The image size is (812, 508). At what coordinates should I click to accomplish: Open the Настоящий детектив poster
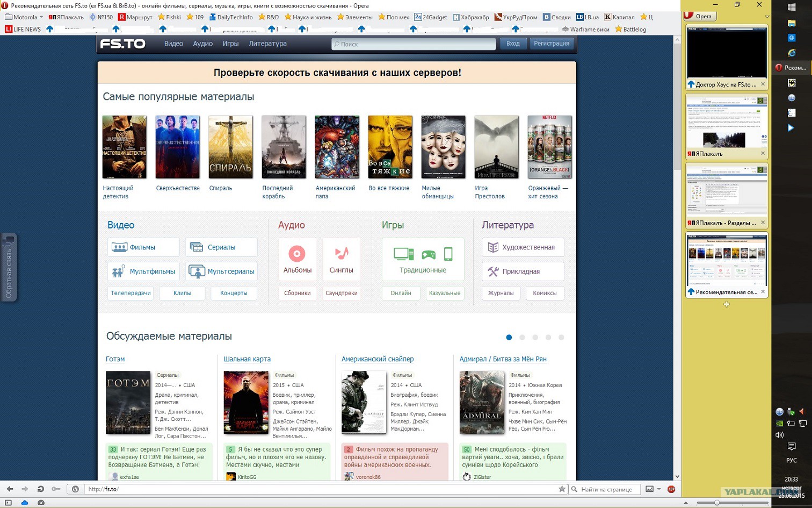125,147
